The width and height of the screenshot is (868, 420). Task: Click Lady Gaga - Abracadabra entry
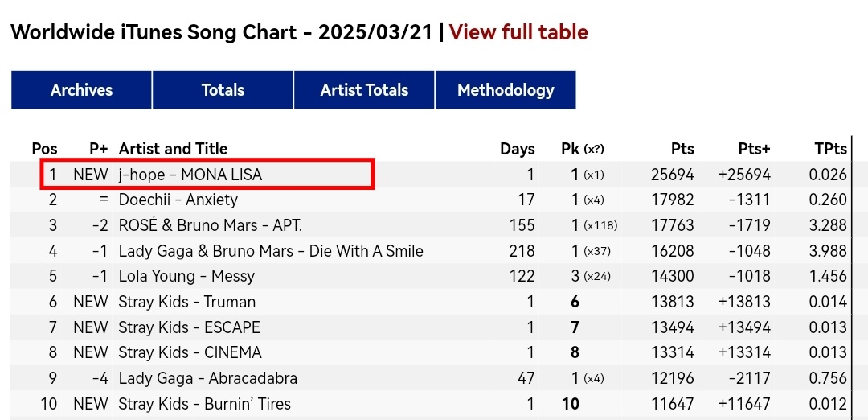(207, 378)
